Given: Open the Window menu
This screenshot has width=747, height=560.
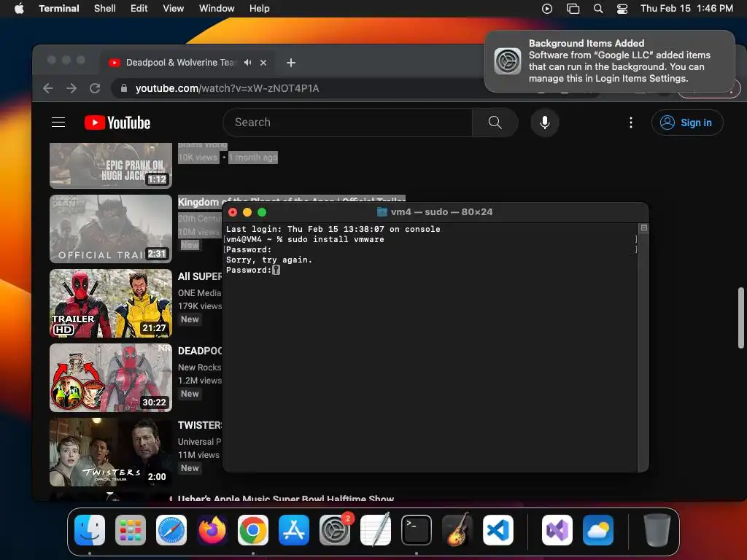Looking at the screenshot, I should [x=217, y=9].
